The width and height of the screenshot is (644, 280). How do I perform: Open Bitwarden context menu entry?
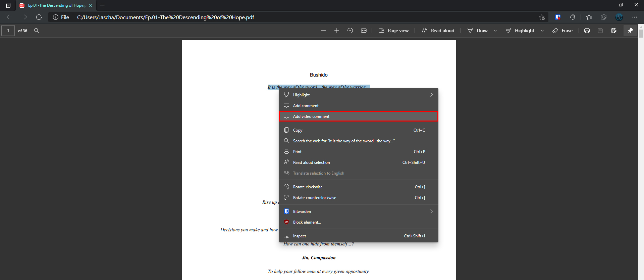click(359, 212)
